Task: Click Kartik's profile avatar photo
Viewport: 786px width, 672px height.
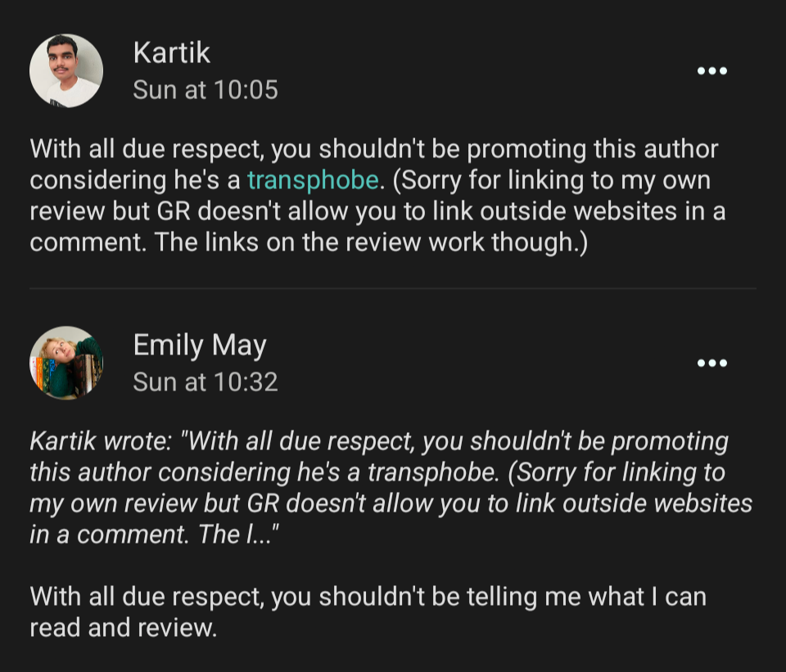Action: click(x=66, y=70)
